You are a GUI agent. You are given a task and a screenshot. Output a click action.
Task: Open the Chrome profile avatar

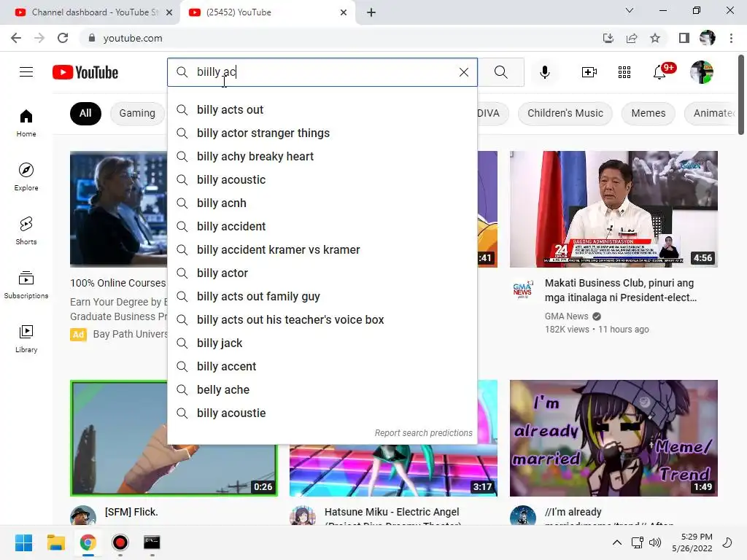click(708, 38)
